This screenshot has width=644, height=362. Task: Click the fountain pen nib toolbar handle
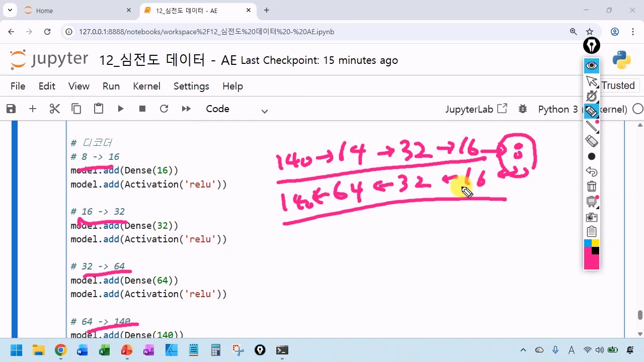592,45
